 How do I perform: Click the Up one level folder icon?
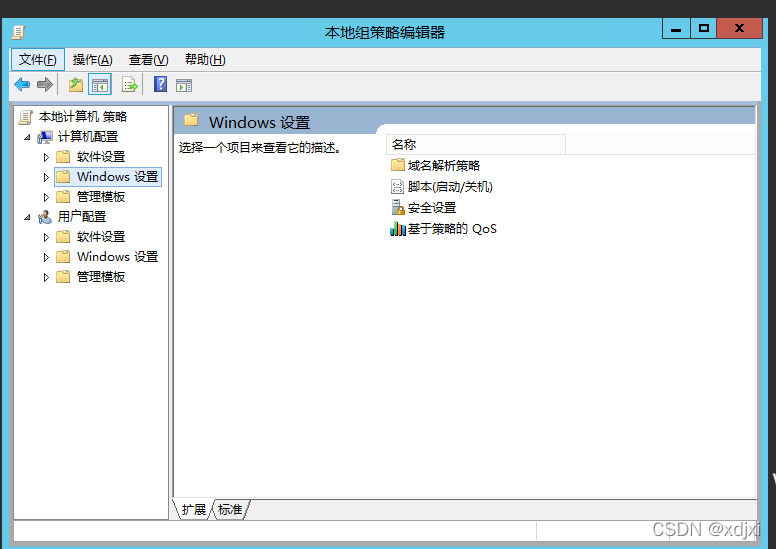coord(76,85)
